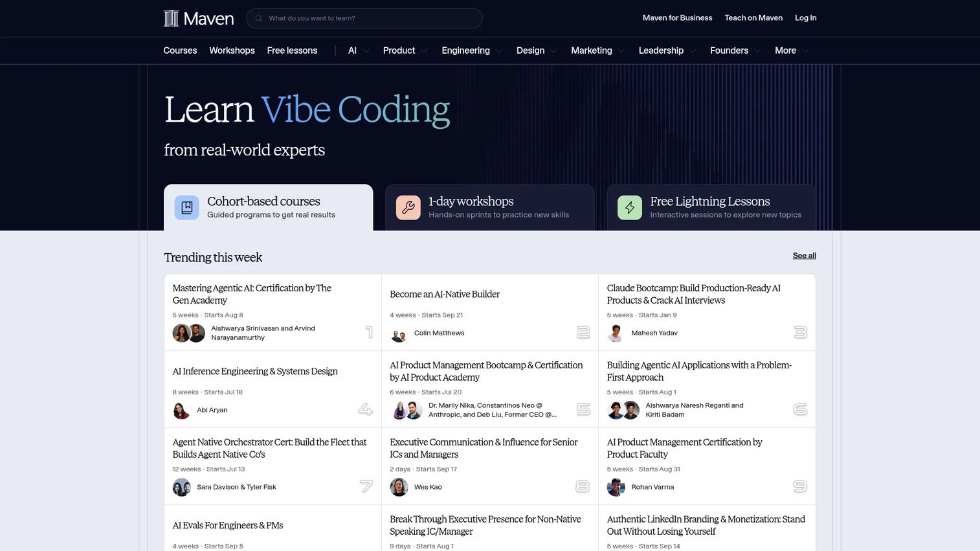
Task: Switch to the 1-day workshops tab
Action: [490, 207]
